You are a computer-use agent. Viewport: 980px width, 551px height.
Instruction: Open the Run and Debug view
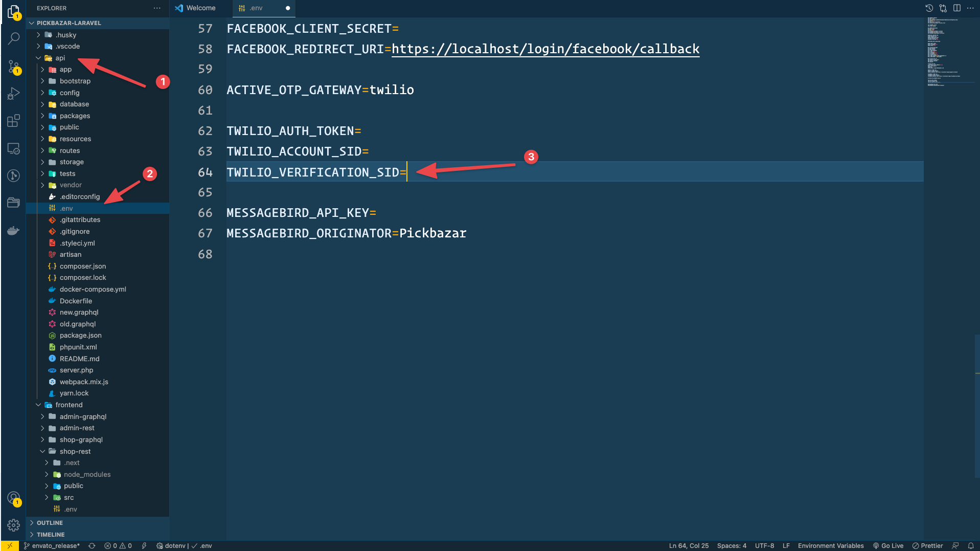(14, 94)
